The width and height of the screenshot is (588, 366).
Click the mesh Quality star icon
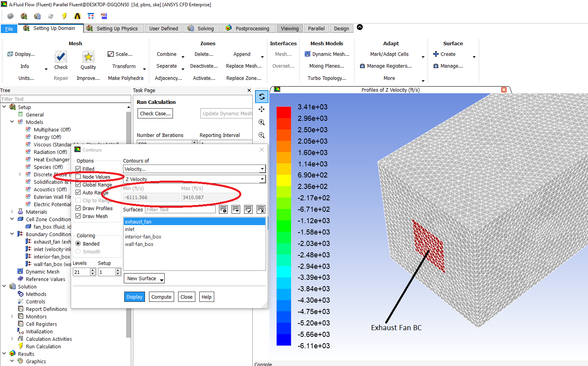click(88, 57)
